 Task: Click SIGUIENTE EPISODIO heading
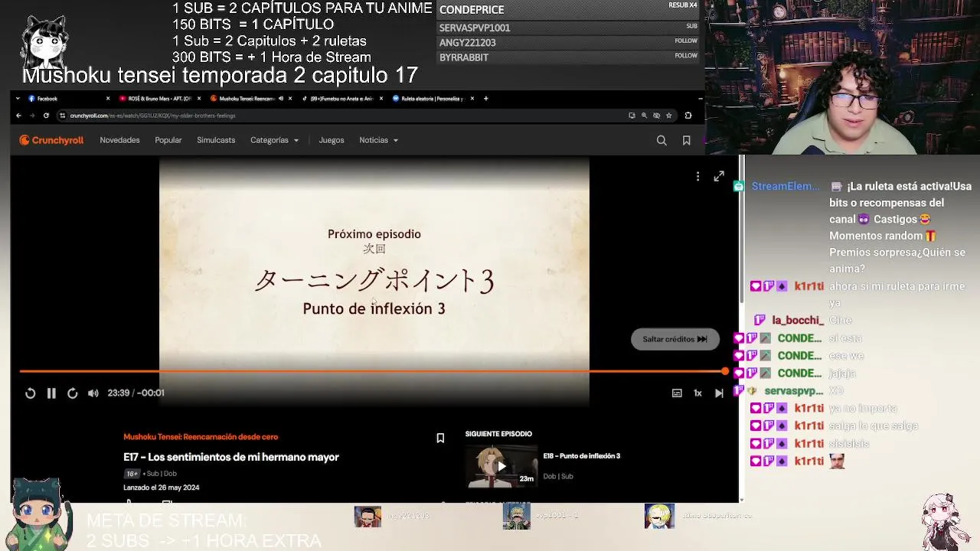(x=498, y=434)
